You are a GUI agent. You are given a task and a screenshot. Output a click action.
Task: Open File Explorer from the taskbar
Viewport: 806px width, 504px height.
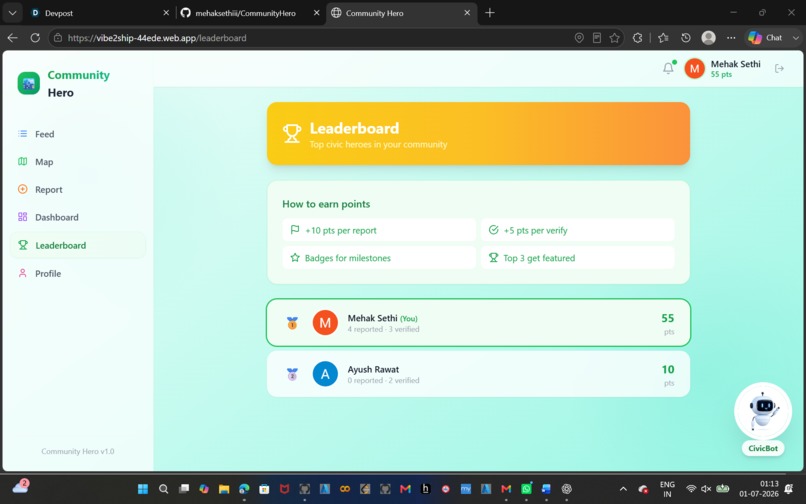(224, 489)
